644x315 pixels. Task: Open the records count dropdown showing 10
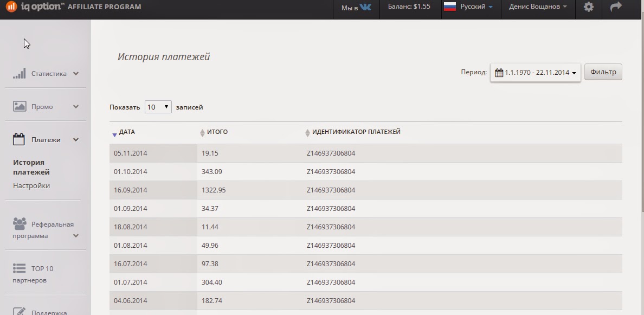[158, 107]
